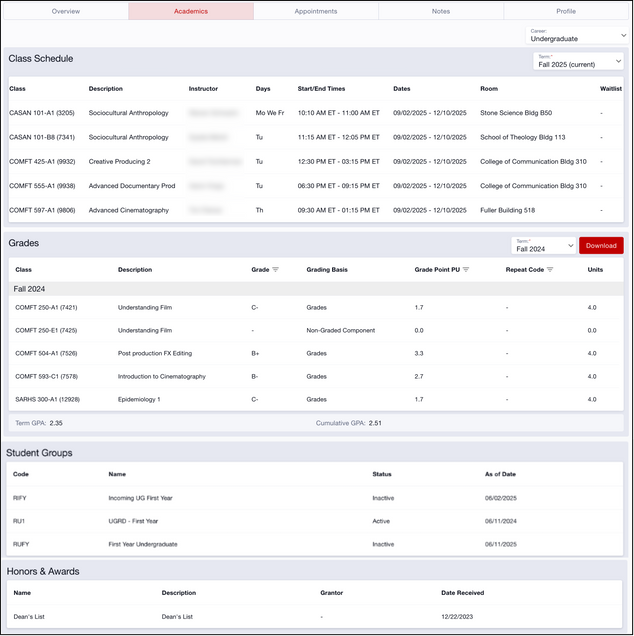Click 'Advanced Cinematography' description
The image size is (634, 636).
click(x=129, y=211)
